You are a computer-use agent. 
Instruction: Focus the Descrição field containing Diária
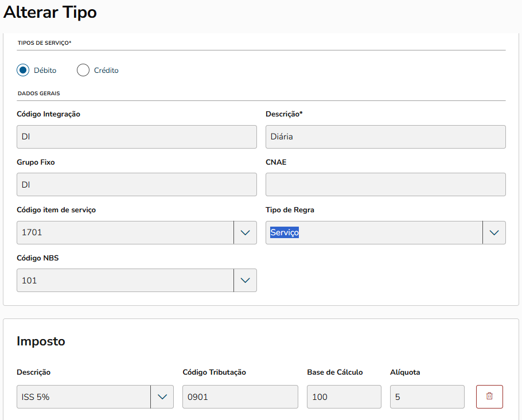385,137
